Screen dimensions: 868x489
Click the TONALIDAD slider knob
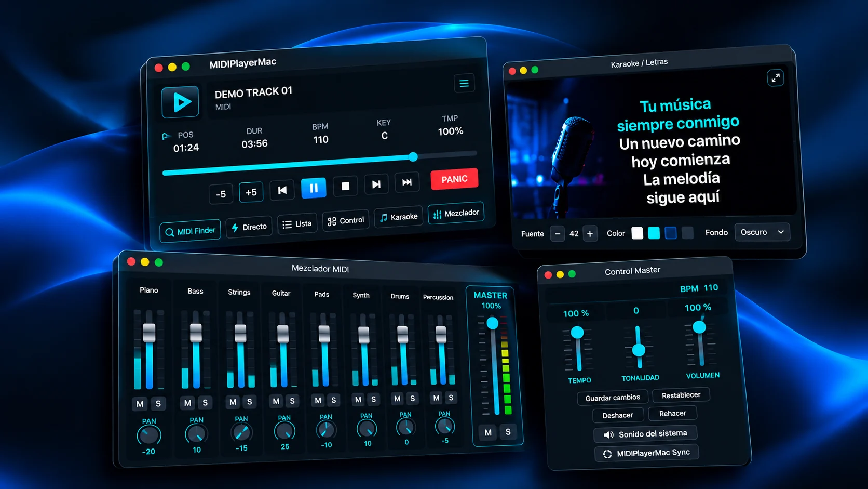(x=639, y=350)
